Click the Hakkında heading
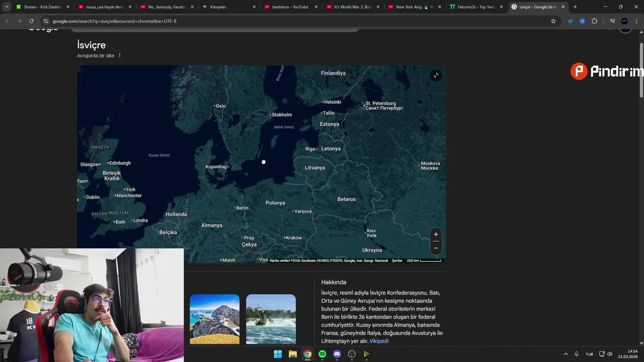Image resolution: width=644 pixels, height=362 pixels. (x=334, y=282)
